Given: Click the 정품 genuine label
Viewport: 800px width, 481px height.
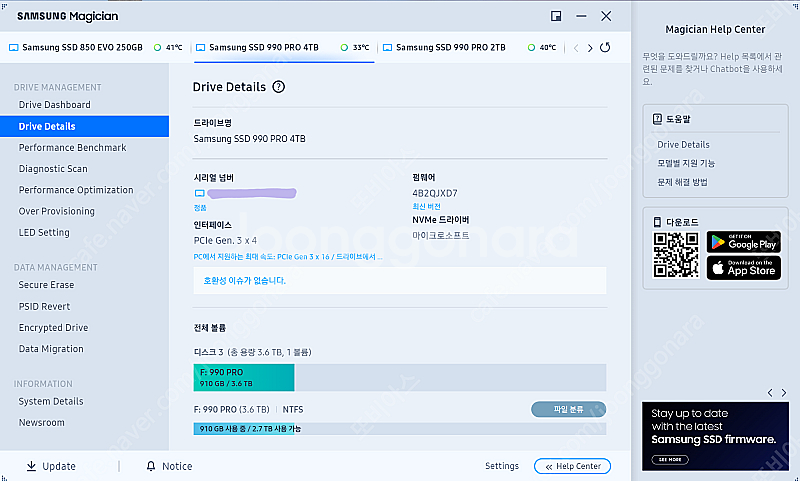Looking at the screenshot, I should (x=200, y=208).
